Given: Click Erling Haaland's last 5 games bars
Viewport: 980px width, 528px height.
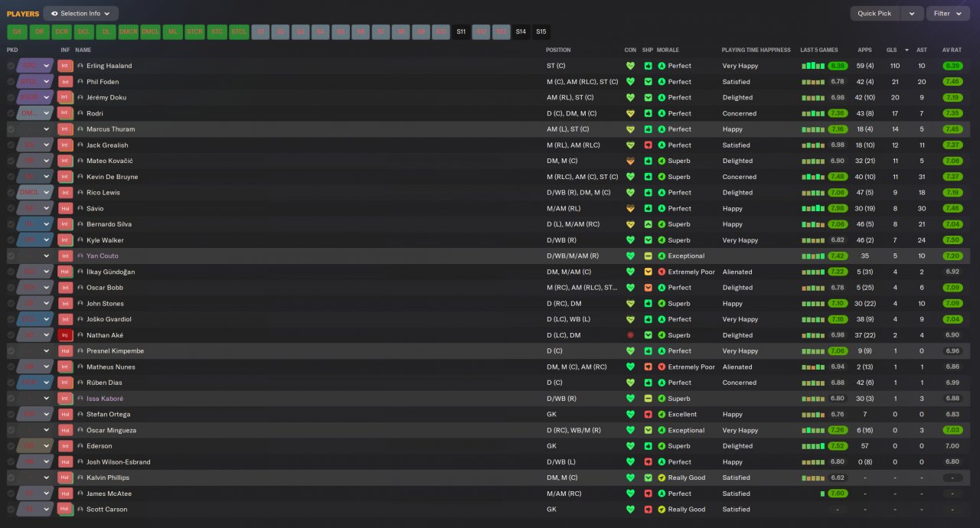Looking at the screenshot, I should click(813, 66).
